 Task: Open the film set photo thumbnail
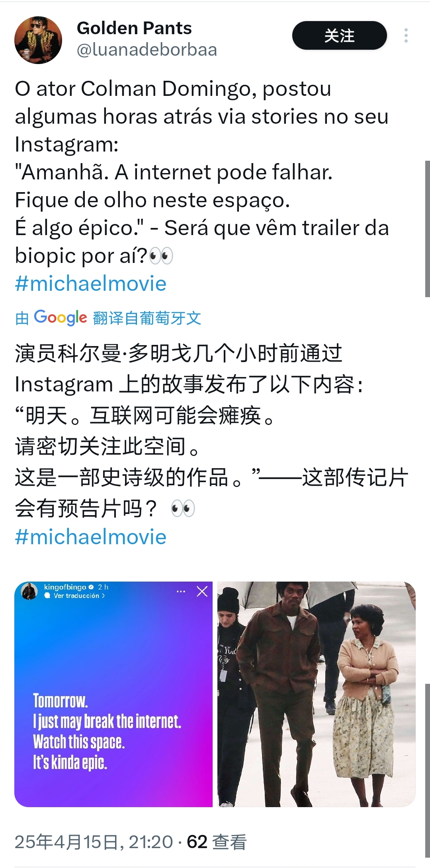pyautogui.click(x=317, y=694)
